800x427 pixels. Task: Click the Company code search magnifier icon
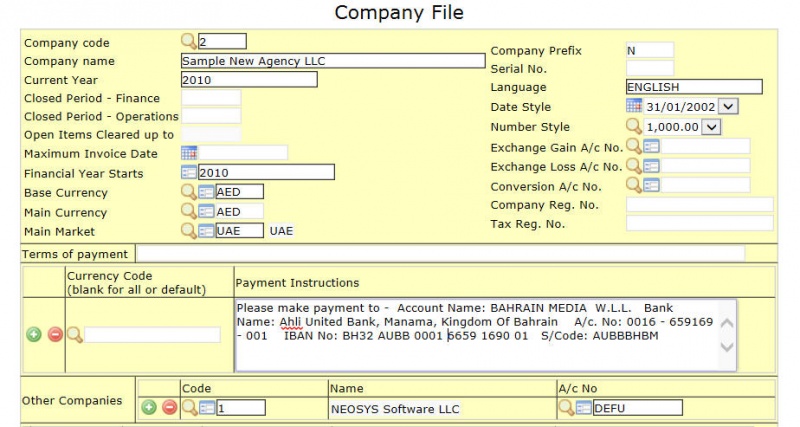(x=189, y=41)
